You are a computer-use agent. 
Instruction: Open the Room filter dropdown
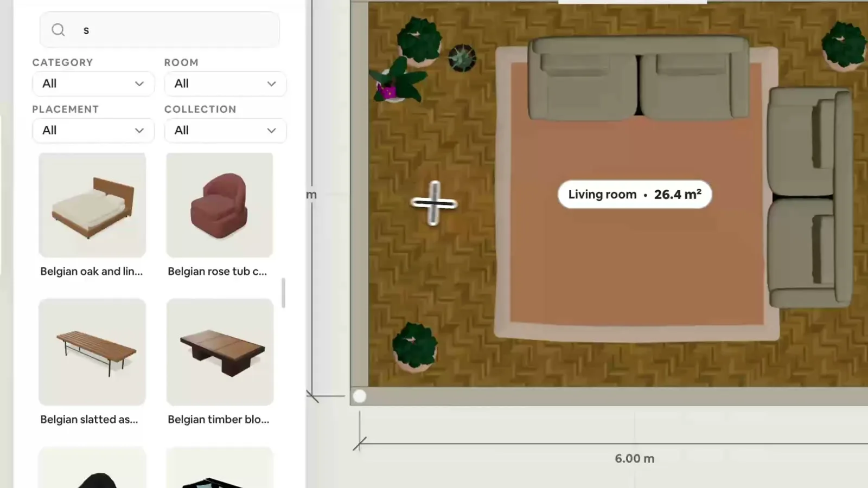coord(225,84)
